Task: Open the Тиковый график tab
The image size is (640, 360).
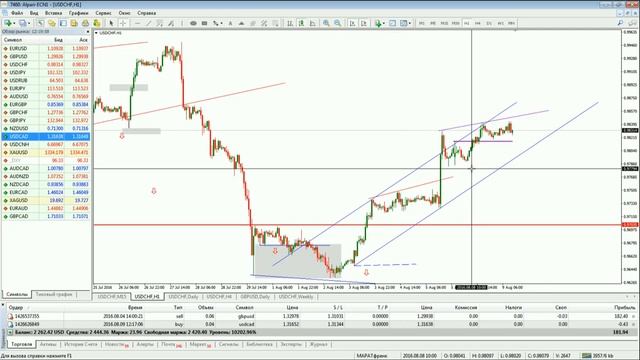Action: pos(53,294)
